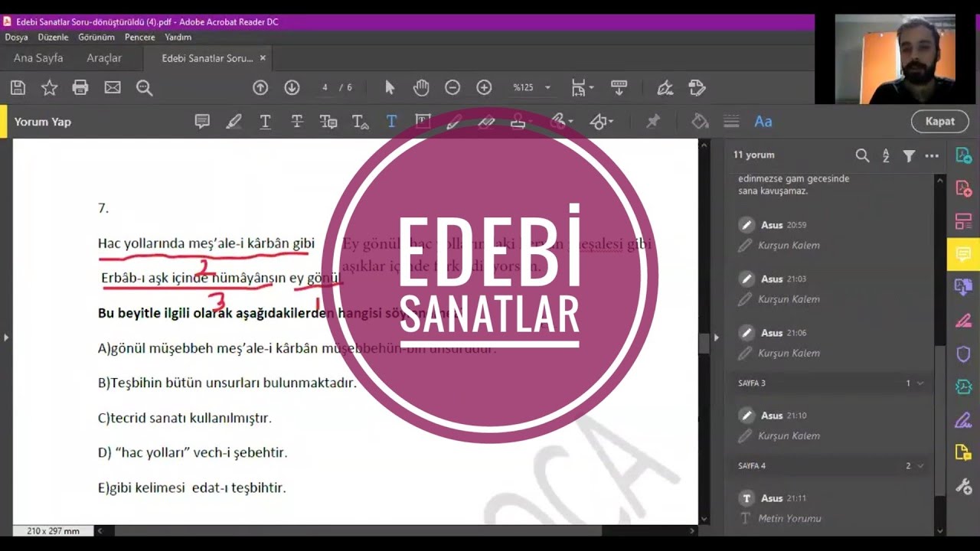The image size is (980, 551).
Task: Click the Kapat button
Action: coord(939,122)
